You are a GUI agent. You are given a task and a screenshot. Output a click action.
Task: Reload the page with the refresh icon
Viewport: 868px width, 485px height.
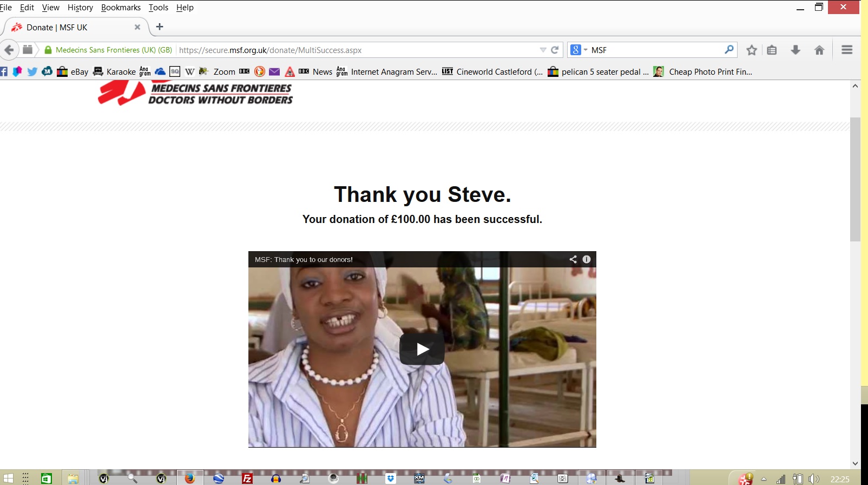(555, 50)
